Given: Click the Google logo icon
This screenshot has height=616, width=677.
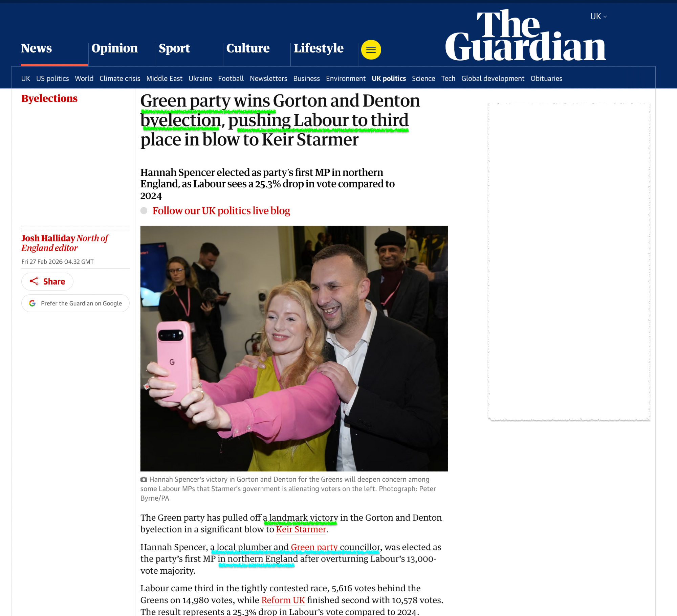Looking at the screenshot, I should 32,303.
